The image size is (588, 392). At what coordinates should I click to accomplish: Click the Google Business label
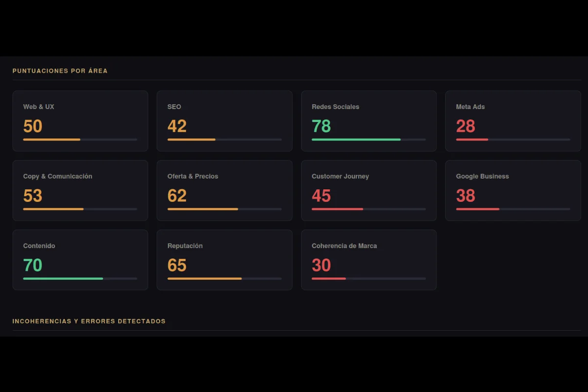click(482, 176)
